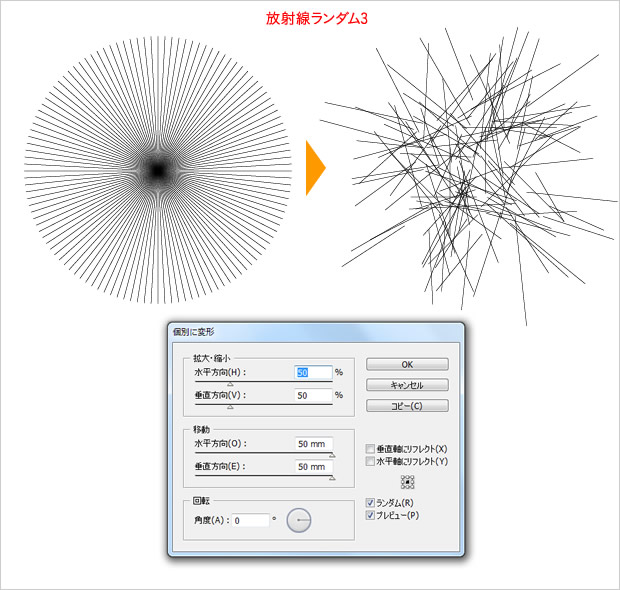
Task: Enable 水平軸にリフレクト(Y) checkbox
Action: coord(370,461)
